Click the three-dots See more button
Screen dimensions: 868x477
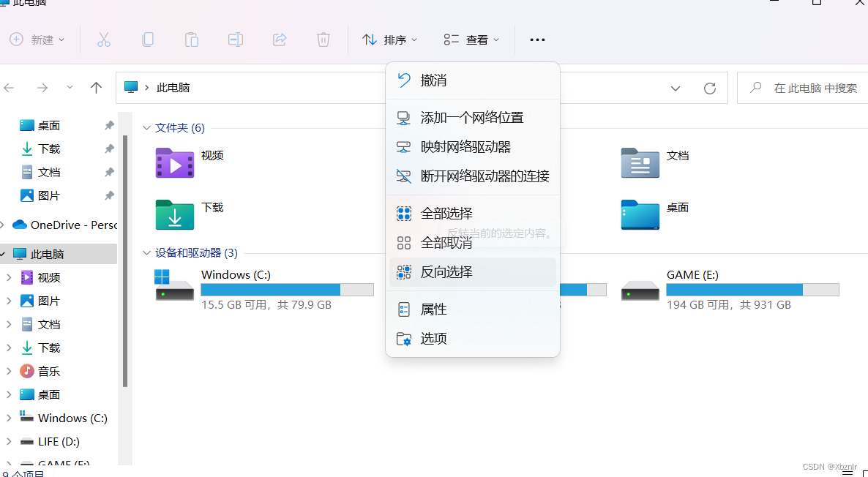click(537, 40)
